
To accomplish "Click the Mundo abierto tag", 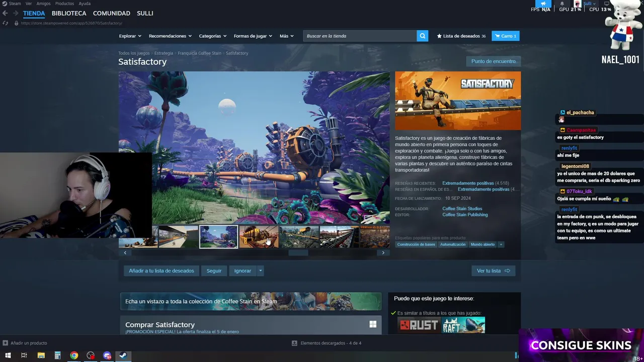I will pyautogui.click(x=482, y=244).
